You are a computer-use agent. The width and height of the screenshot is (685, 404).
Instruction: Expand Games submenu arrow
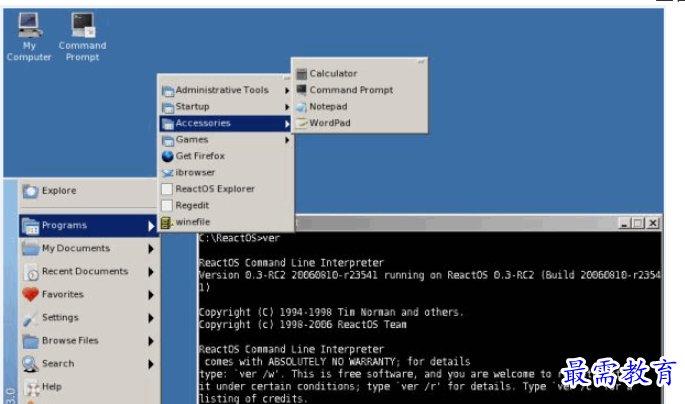click(287, 140)
